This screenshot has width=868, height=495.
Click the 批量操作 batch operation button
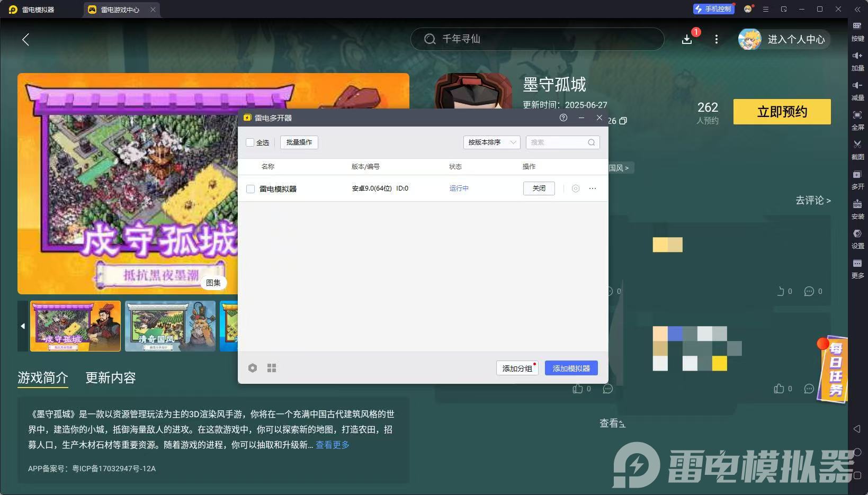(299, 142)
